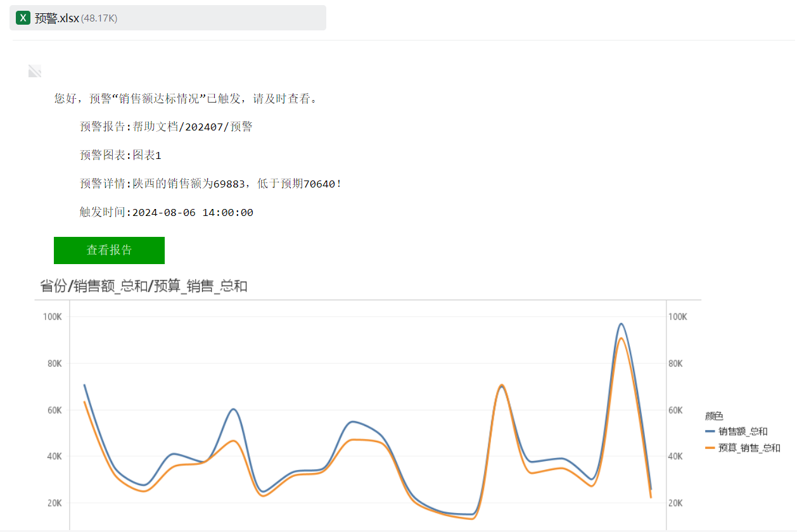
Task: Click the trigger time 2024-08-06 14:00:00
Action: tap(193, 213)
